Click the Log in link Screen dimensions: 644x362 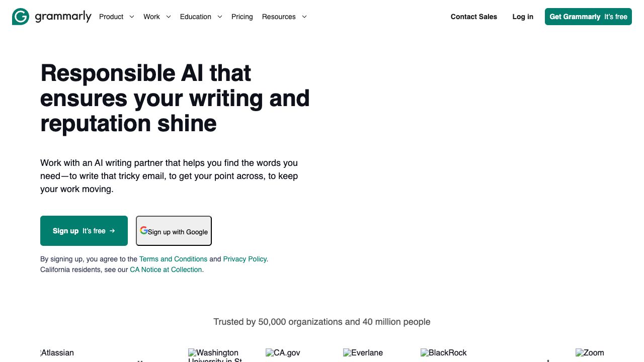523,17
